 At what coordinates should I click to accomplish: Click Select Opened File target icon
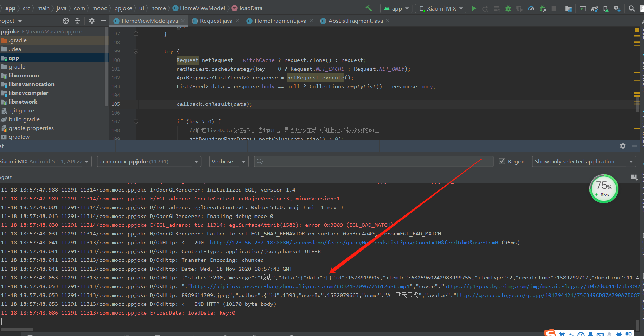coord(66,21)
